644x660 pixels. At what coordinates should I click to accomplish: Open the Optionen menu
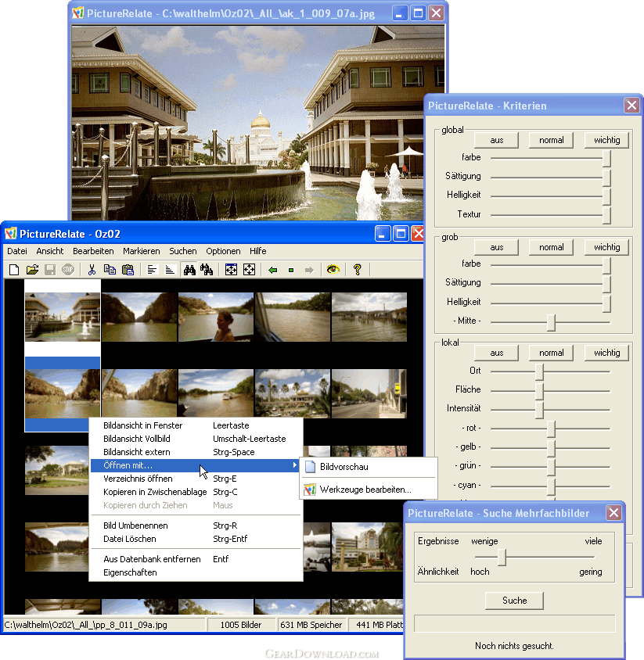click(x=223, y=251)
